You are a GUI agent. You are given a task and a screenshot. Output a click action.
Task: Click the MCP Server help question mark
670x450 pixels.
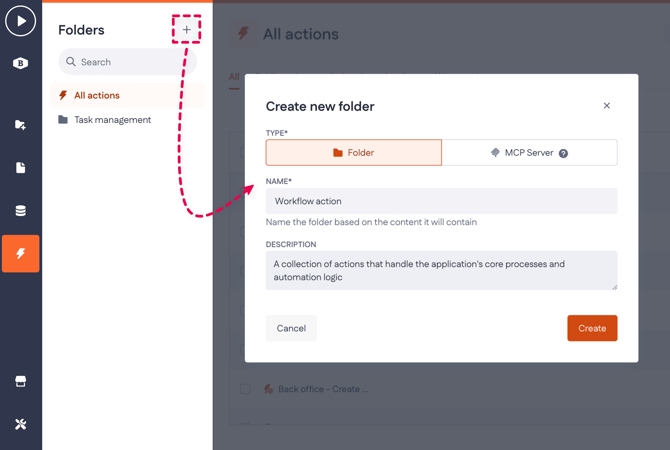(x=563, y=153)
